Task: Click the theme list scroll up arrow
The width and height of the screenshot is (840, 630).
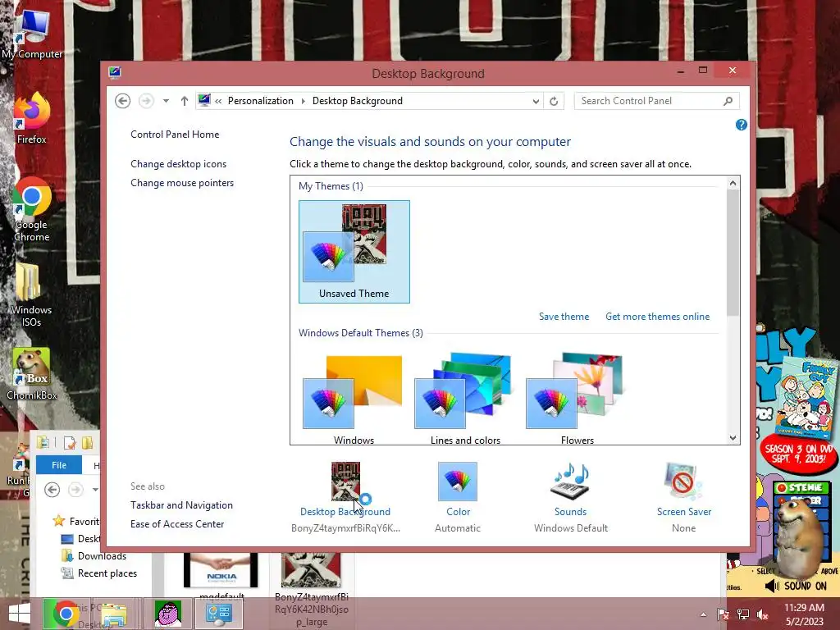Action: [x=733, y=183]
